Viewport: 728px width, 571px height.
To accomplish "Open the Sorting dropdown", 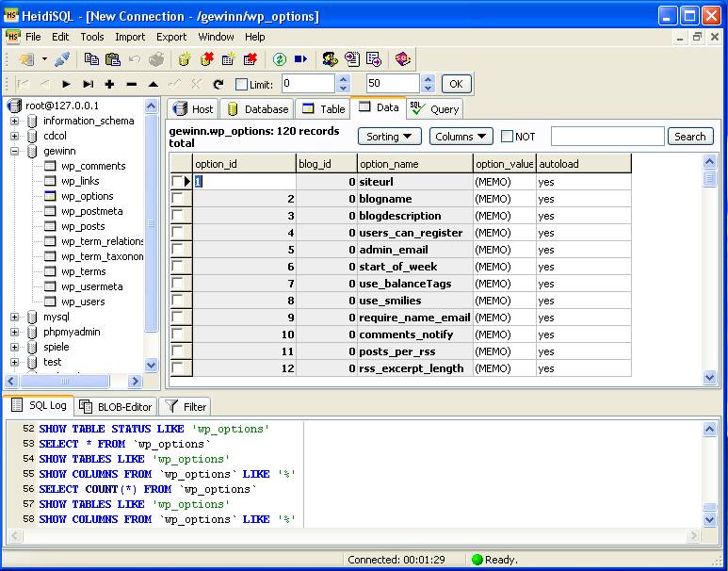I will coord(390,137).
